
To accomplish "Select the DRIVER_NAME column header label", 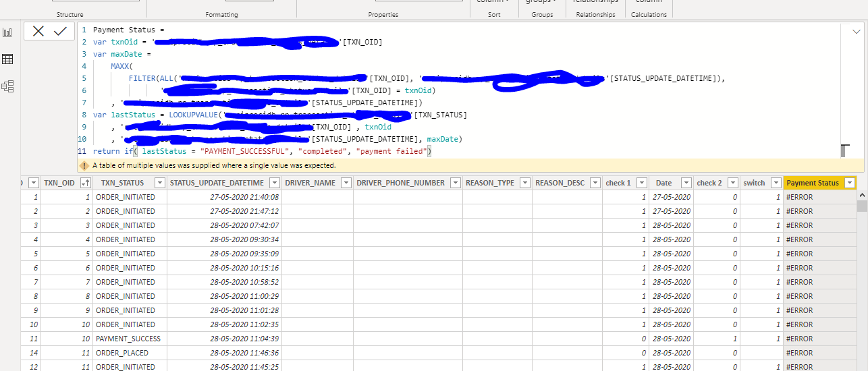I will coord(310,183).
